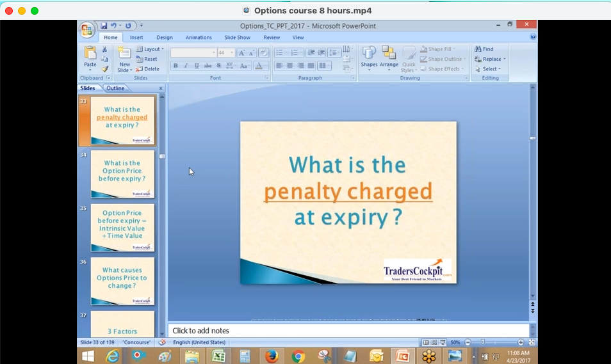Viewport: 611px width, 364px height.
Task: Click the Find button
Action: (x=484, y=49)
